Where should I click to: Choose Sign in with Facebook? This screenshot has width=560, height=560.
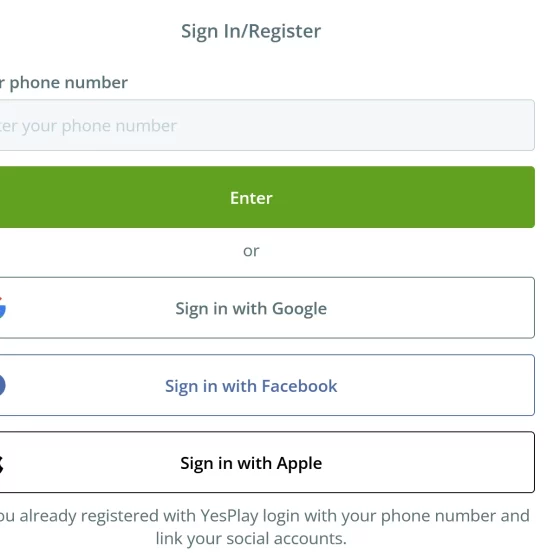click(x=267, y=385)
